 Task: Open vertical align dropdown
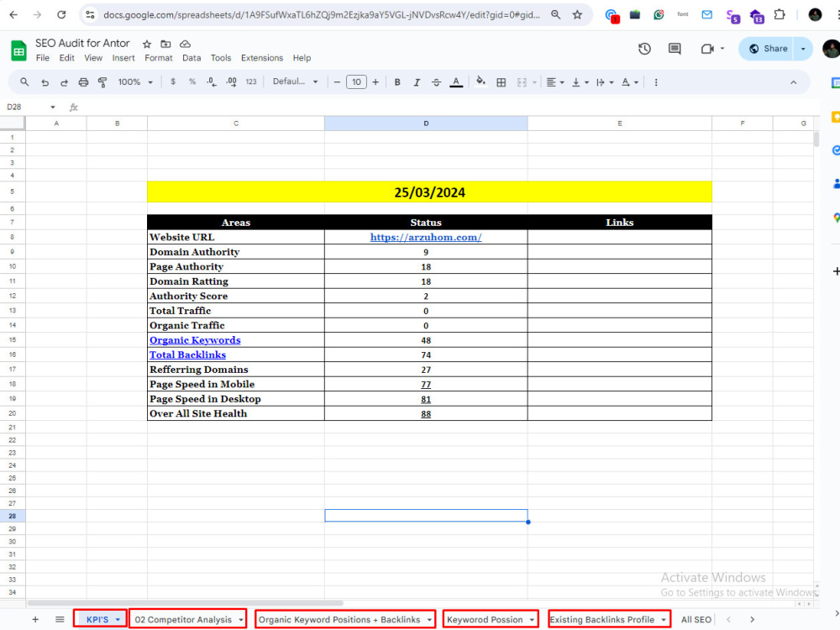click(580, 82)
